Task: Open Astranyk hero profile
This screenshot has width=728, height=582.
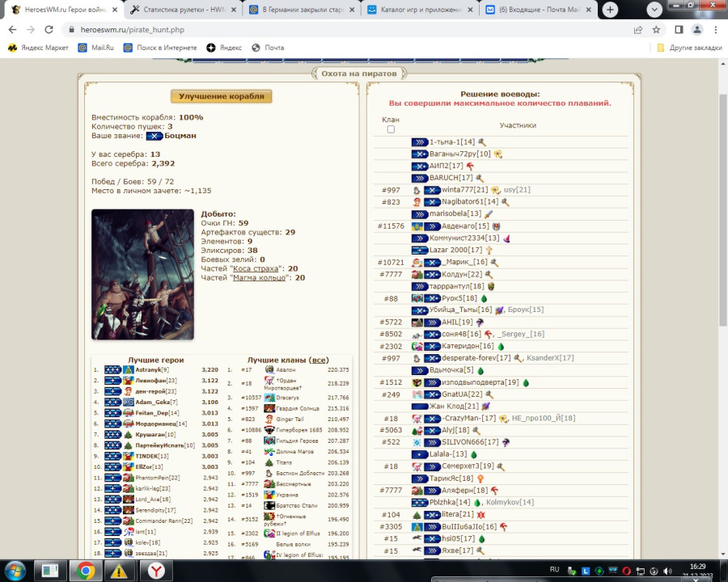Action: pos(148,370)
